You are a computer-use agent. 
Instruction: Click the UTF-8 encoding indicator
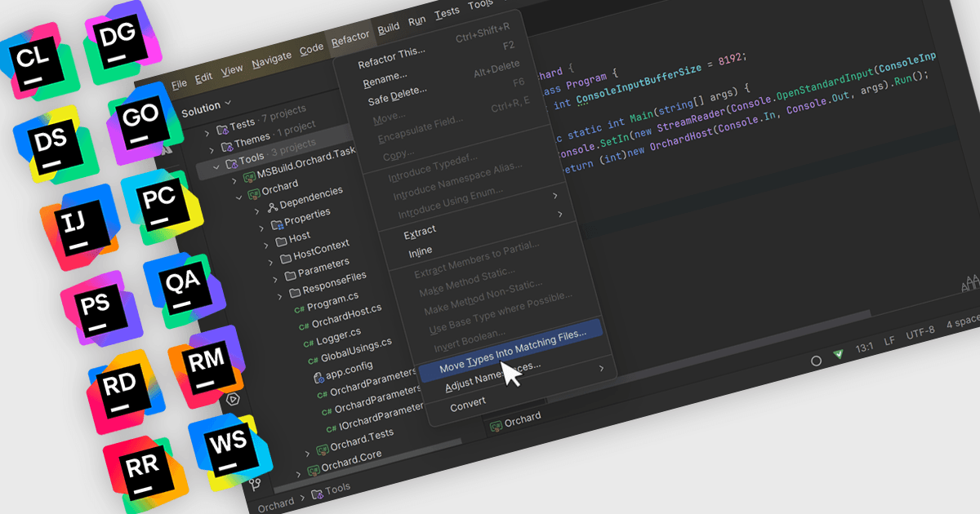point(920,332)
